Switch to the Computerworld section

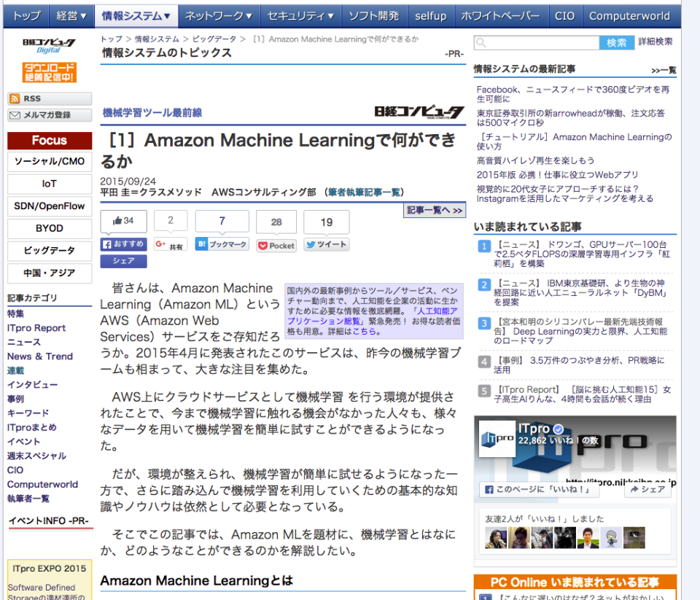pyautogui.click(x=629, y=15)
